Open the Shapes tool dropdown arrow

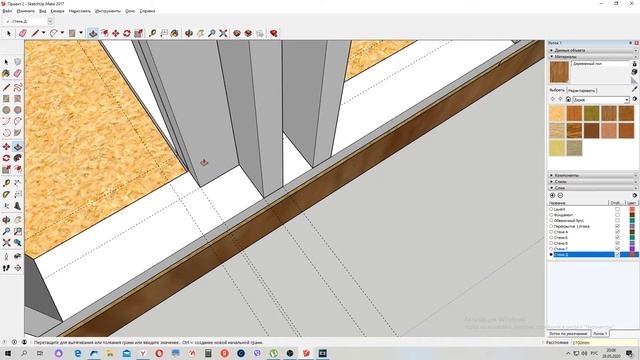pyautogui.click(x=80, y=33)
